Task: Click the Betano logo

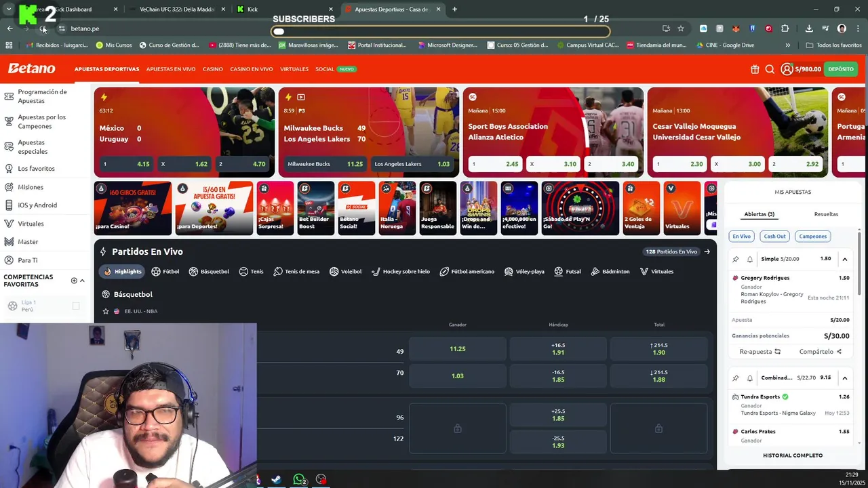Action: (31, 68)
